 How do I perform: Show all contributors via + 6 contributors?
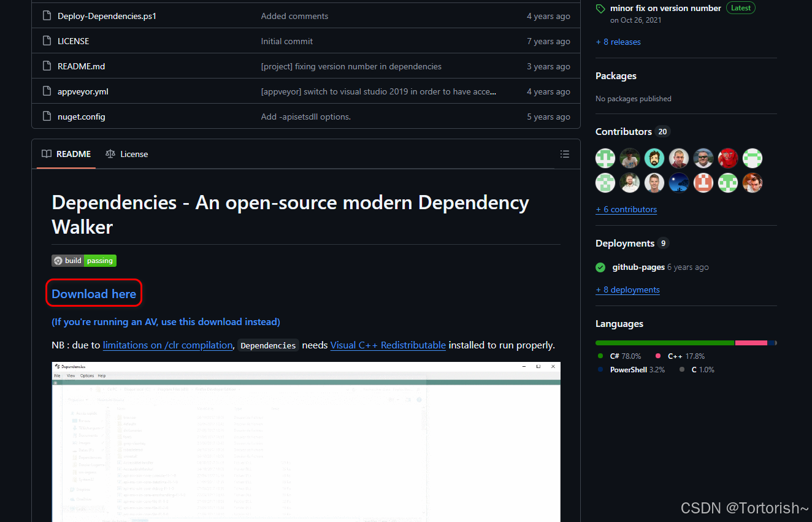tap(626, 209)
